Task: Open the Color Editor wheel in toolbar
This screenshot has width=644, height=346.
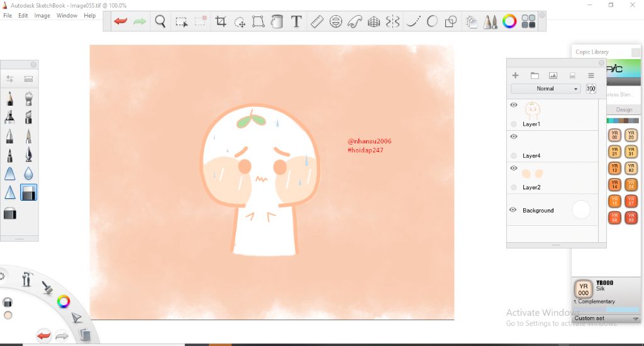Action: click(509, 21)
